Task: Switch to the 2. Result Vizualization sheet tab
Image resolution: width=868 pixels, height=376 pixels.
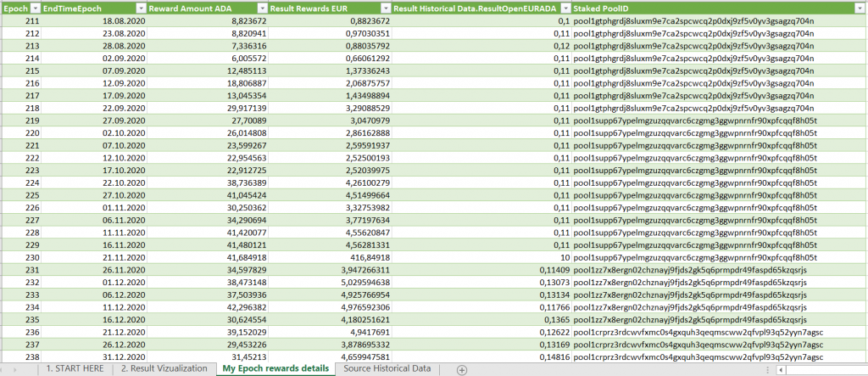Action: [164, 368]
